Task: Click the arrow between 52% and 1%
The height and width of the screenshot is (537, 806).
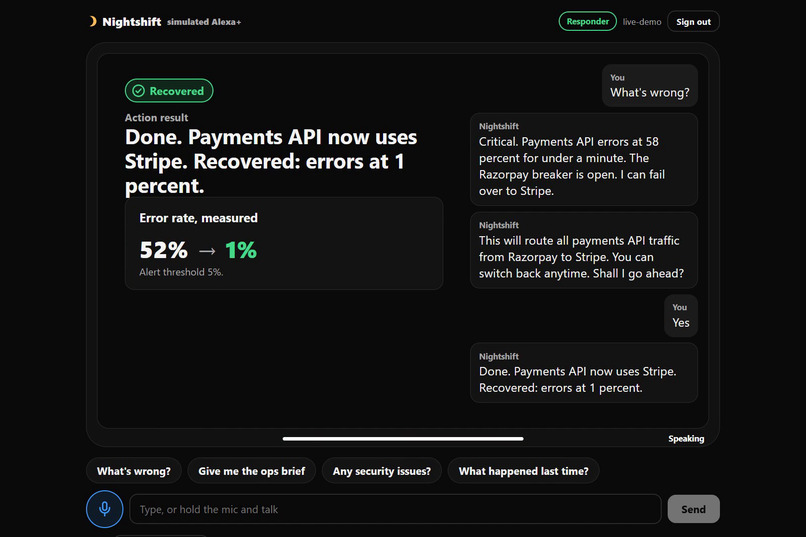Action: coord(207,251)
